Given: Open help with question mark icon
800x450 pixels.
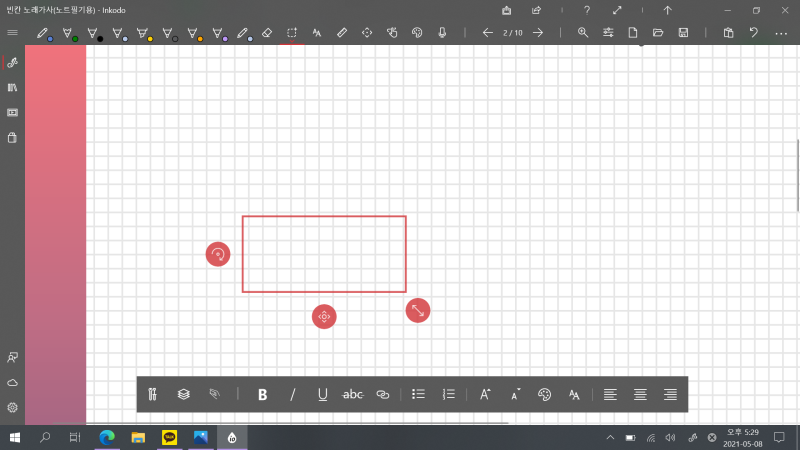Looking at the screenshot, I should coord(587,10).
